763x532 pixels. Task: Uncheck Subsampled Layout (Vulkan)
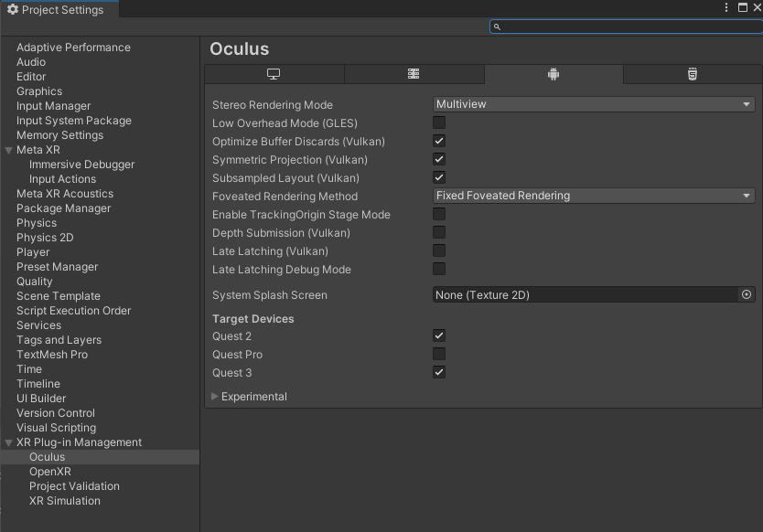click(x=439, y=177)
